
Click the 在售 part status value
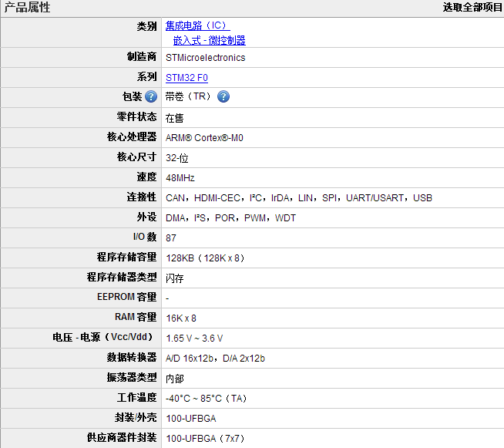pyautogui.click(x=175, y=118)
